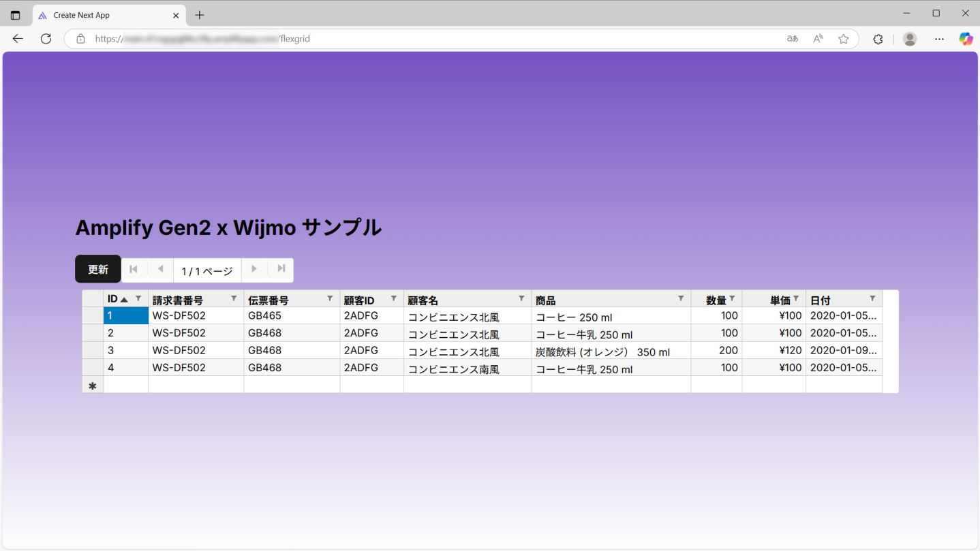Go to next page of grid
Image resolution: width=980 pixels, height=551 pixels.
(254, 270)
